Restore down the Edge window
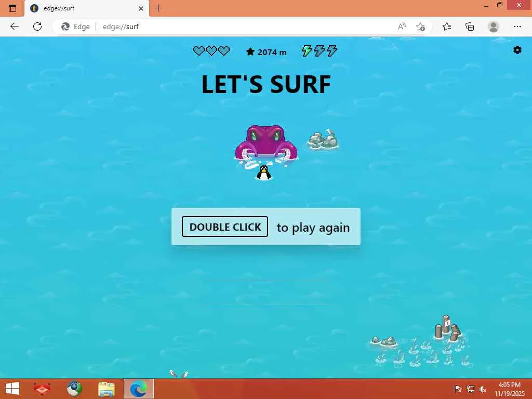The height and width of the screenshot is (399, 532). tap(500, 5)
